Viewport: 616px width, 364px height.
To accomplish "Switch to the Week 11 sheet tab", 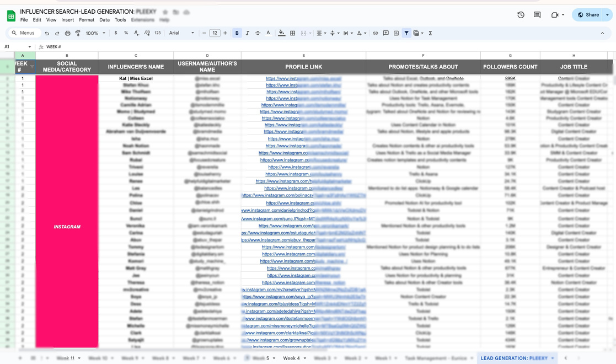I will (65, 358).
